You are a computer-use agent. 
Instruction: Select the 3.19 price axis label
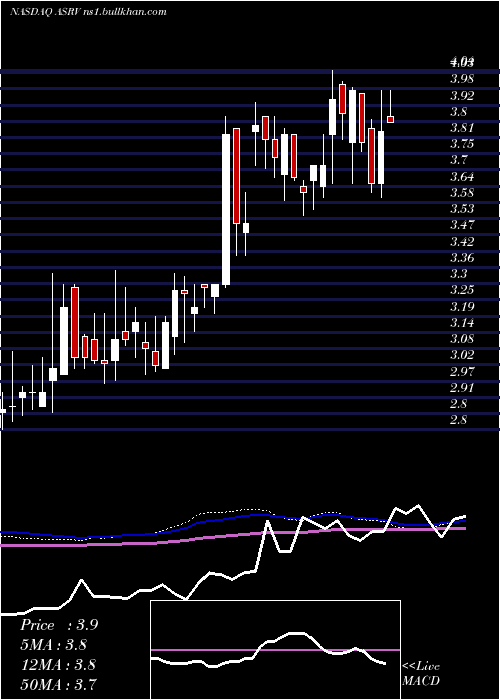point(462,307)
